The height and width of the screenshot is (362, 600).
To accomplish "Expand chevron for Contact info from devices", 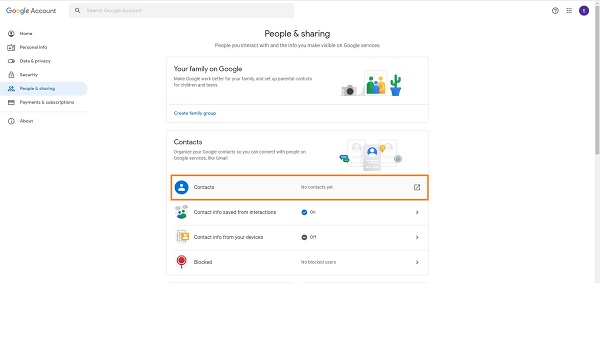I will click(x=417, y=237).
